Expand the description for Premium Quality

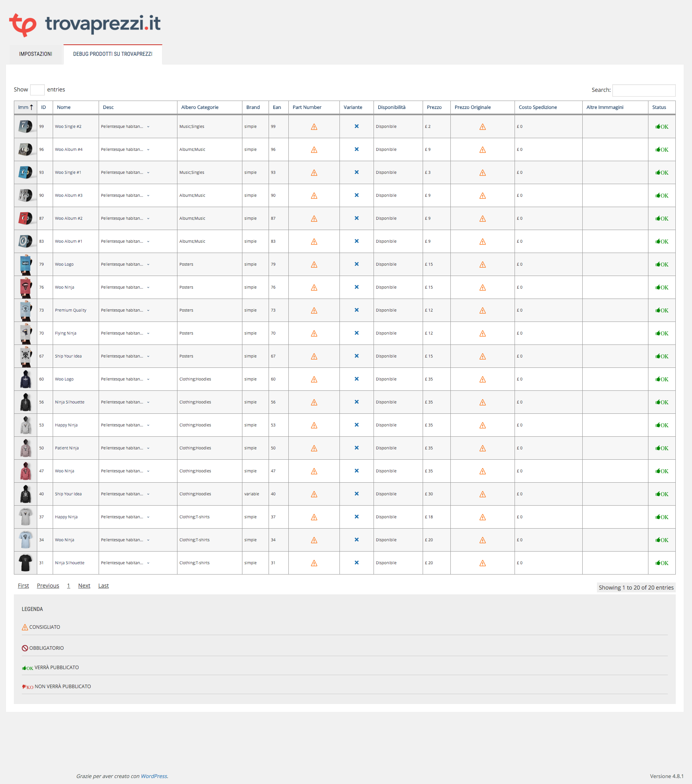pyautogui.click(x=148, y=310)
